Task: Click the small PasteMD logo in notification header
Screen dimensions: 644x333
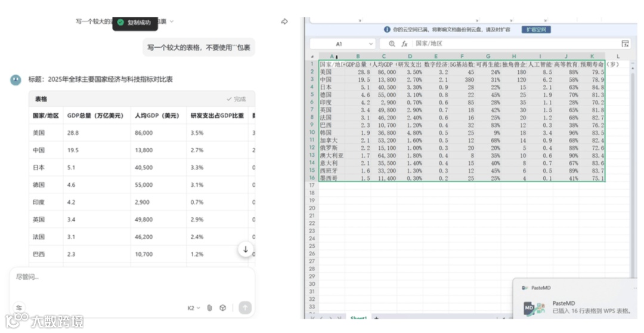Action: pos(525,288)
